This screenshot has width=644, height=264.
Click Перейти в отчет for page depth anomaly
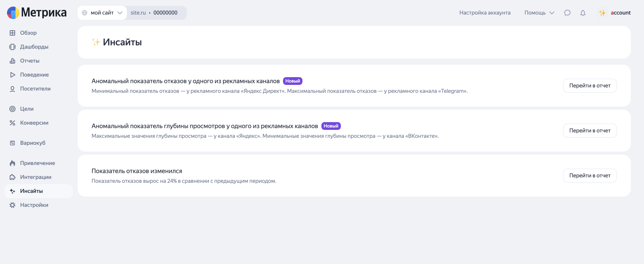[589, 131]
